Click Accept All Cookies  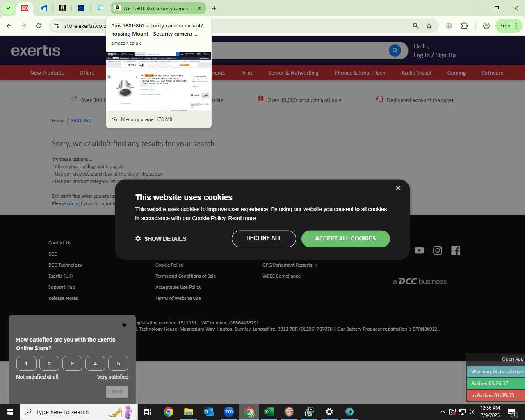point(345,239)
